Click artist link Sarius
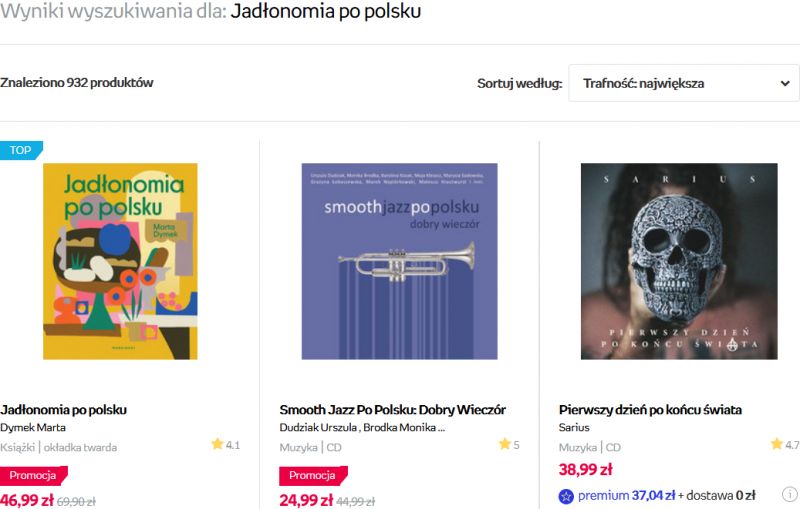 (x=574, y=427)
